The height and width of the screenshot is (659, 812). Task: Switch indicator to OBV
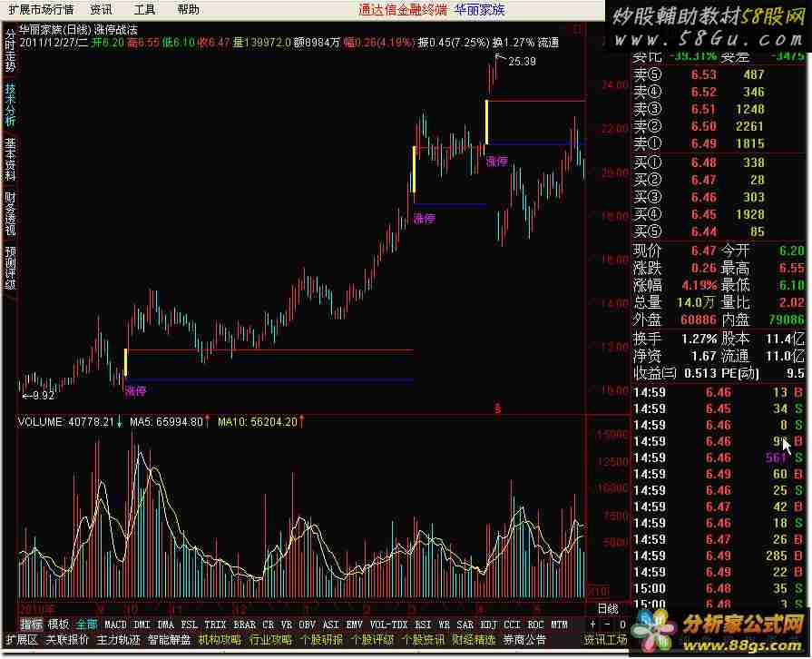point(307,625)
